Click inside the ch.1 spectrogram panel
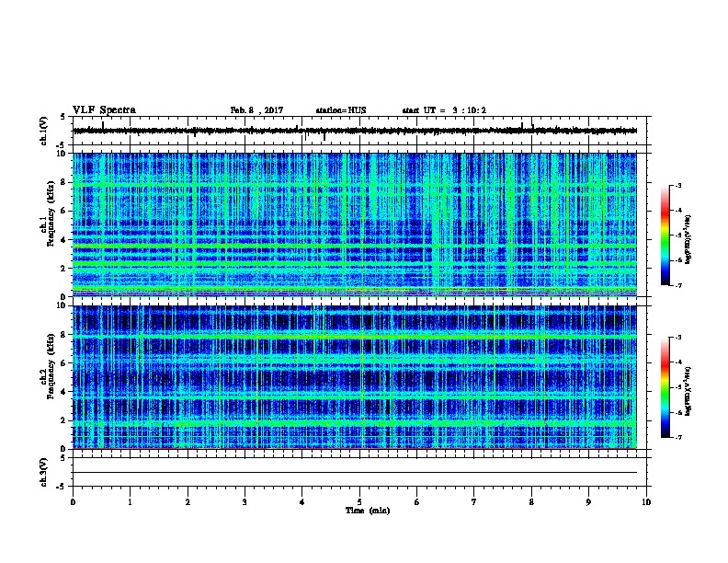728x563 pixels. click(355, 224)
